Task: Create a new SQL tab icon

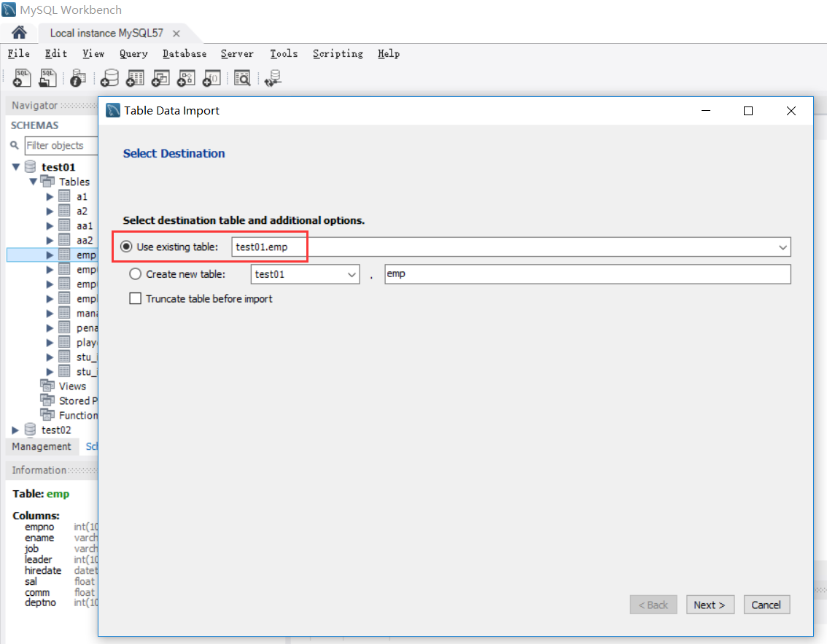Action: [x=22, y=78]
